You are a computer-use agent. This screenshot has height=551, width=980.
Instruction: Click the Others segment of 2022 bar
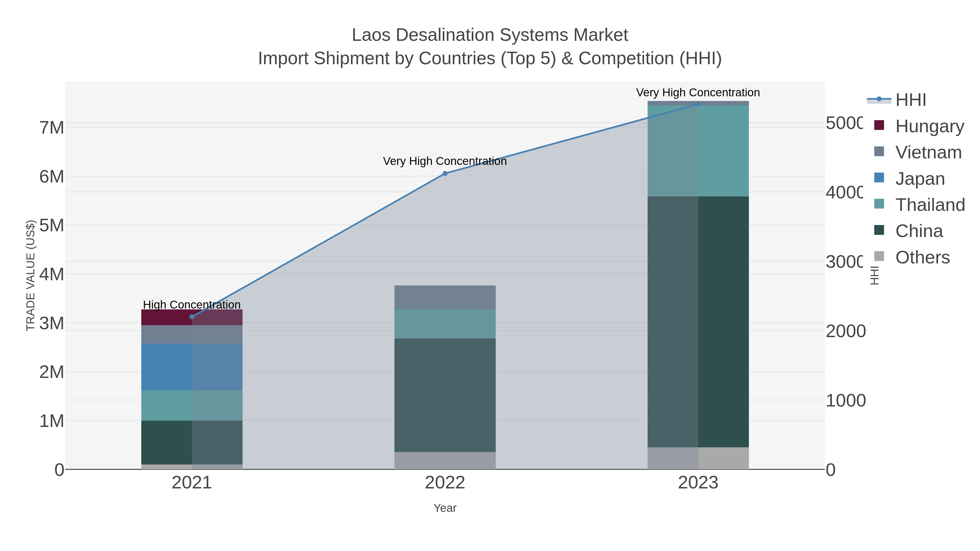(445, 460)
